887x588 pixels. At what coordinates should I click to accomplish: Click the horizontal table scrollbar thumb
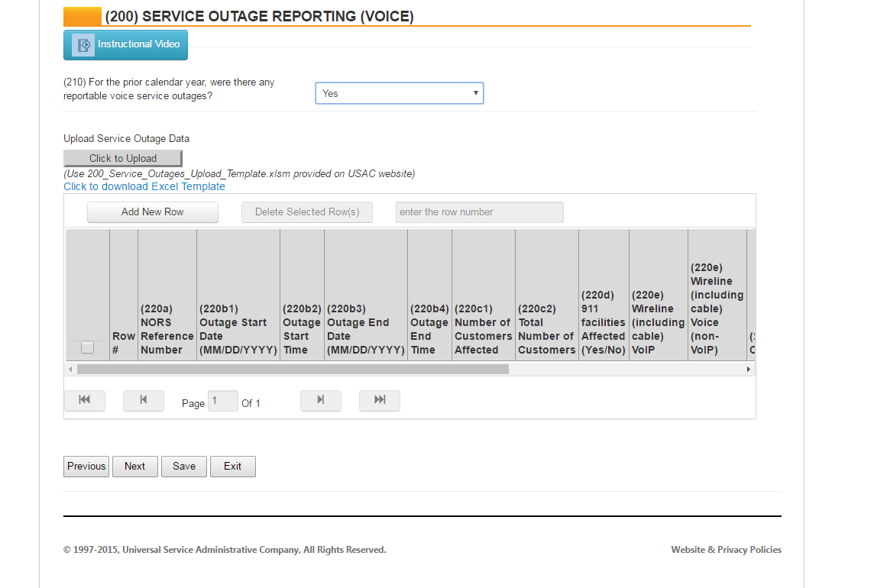click(293, 370)
